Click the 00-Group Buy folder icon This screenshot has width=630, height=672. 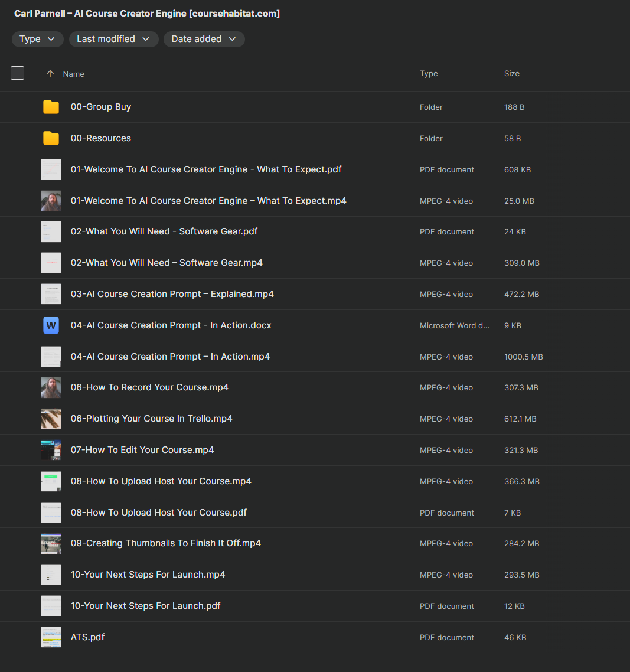tap(51, 107)
